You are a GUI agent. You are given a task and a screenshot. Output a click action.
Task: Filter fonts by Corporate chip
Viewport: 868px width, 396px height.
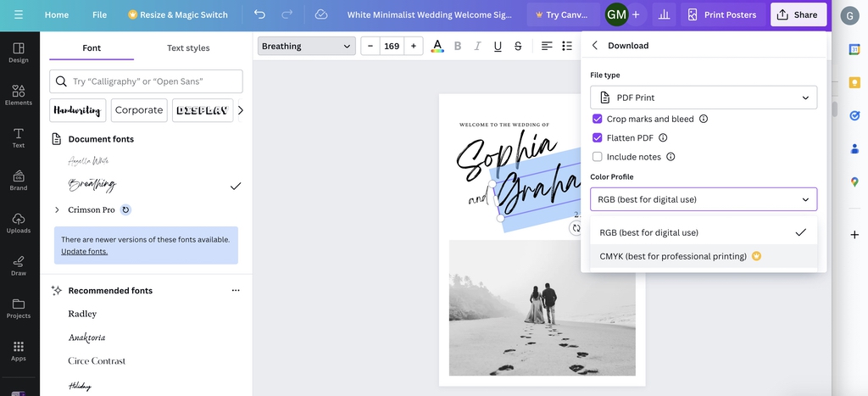tap(139, 110)
